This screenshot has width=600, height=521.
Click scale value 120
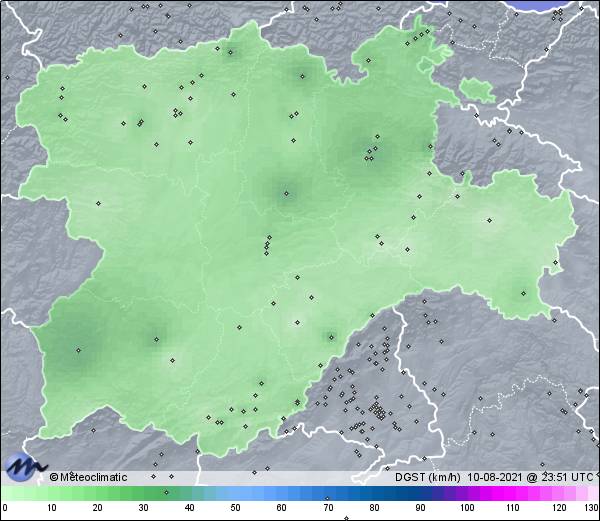click(559, 508)
